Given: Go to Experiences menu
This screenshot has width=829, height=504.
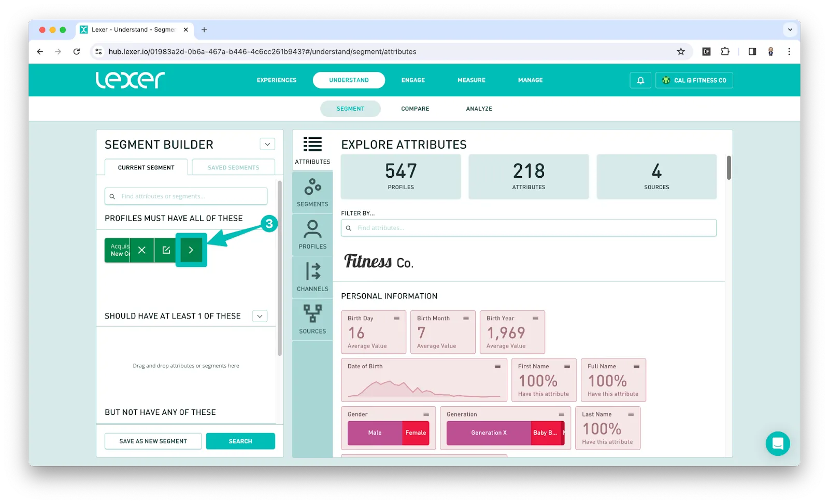Looking at the screenshot, I should click(277, 80).
